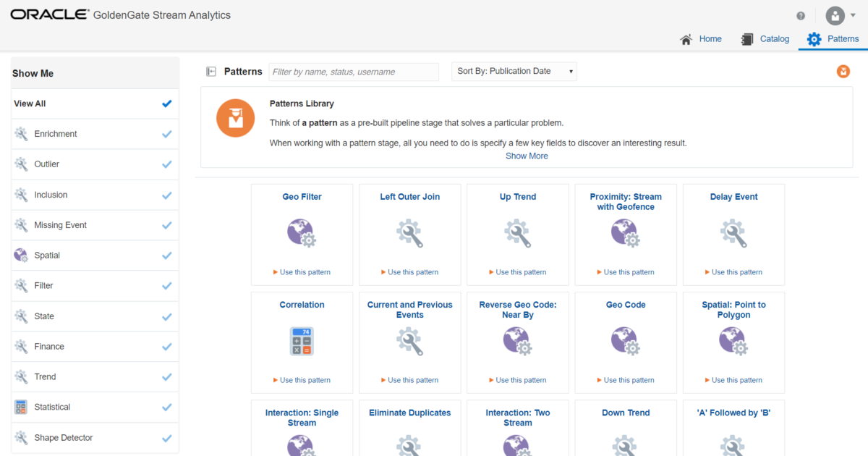Click the Geo Filter globe gear icon
The width and height of the screenshot is (868, 456).
coord(302,234)
